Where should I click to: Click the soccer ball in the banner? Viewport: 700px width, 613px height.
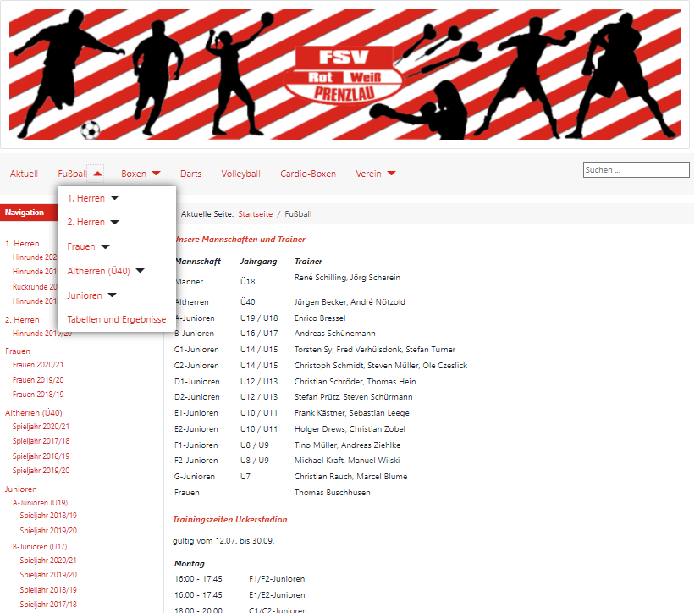point(90,130)
